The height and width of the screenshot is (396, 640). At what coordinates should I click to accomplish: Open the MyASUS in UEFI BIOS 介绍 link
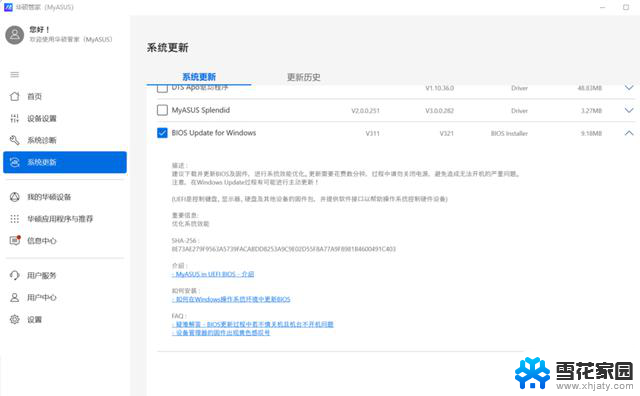coord(213,274)
